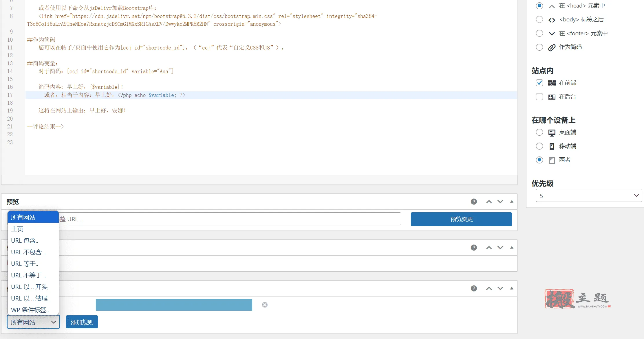
Task: Click code editor line 17 with php echo
Action: tap(271, 95)
